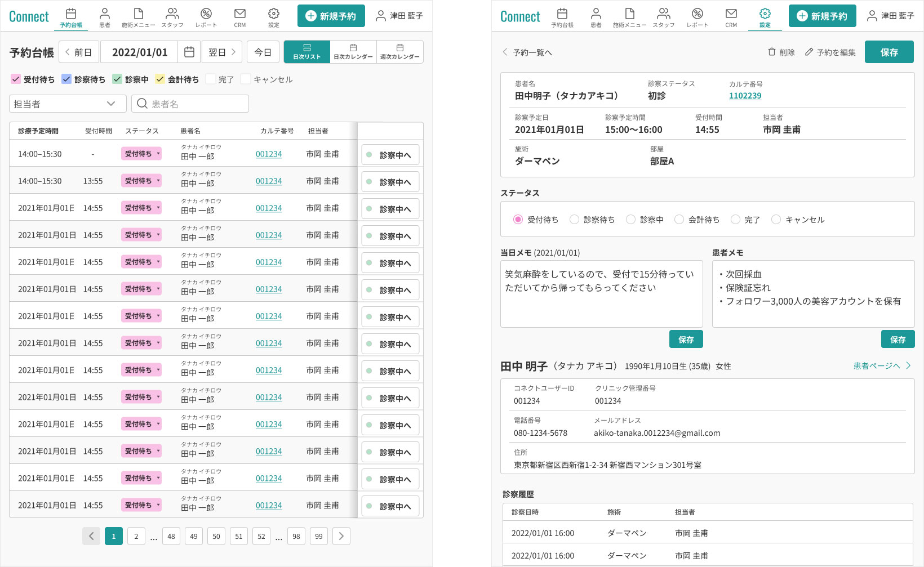Click search magnifier icon in 患者名 field
Viewport: 924px width, 567px height.
coord(142,104)
